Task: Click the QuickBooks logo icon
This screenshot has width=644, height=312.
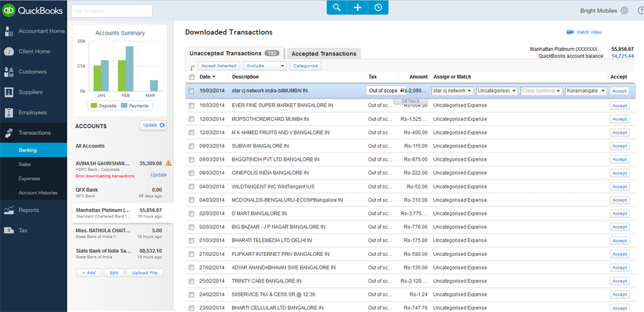Action: 8,11
